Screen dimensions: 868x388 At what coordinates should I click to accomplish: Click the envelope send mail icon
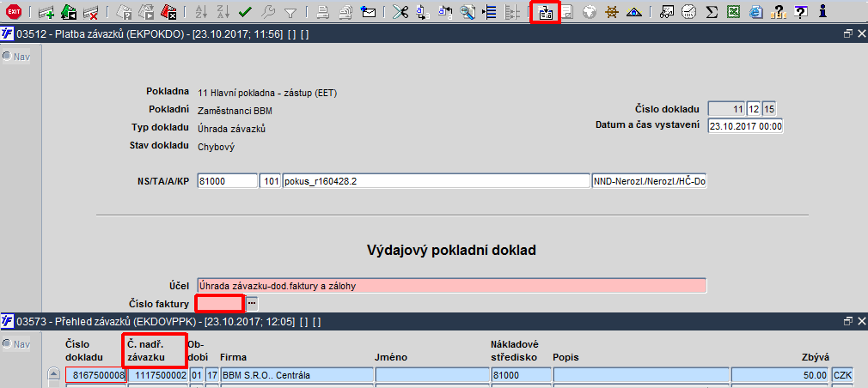point(367,12)
